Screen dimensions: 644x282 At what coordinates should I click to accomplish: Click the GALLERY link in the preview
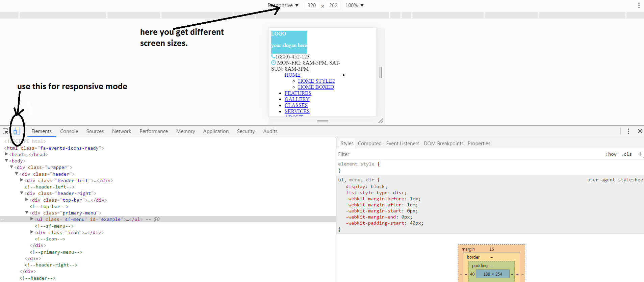[297, 99]
